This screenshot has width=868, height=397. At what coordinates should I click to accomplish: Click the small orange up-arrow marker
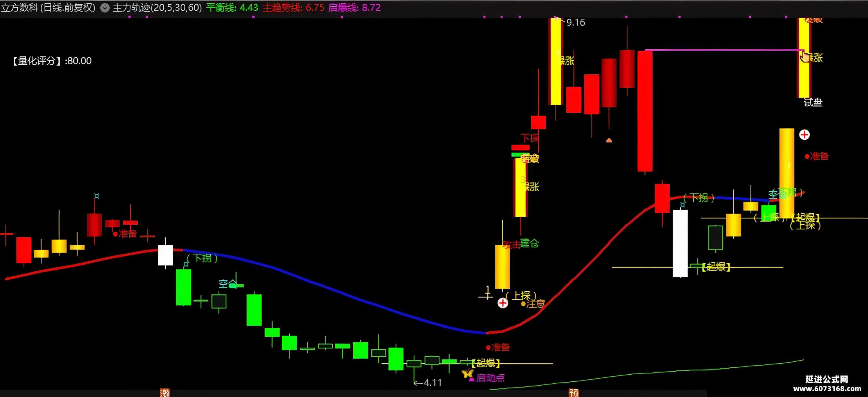pos(609,140)
